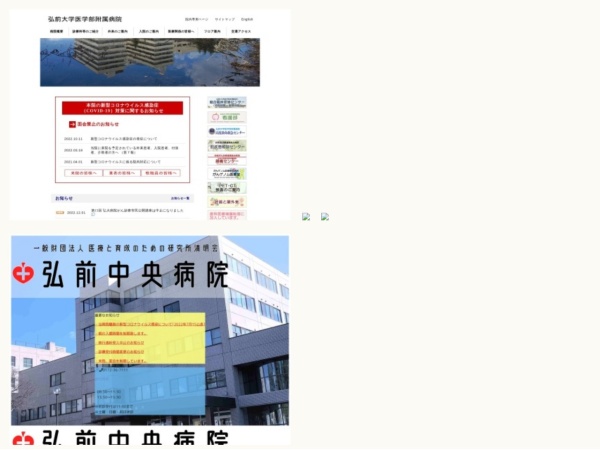
Task: Open the fifth orange link in the yellow notice box
Action: 122,361
